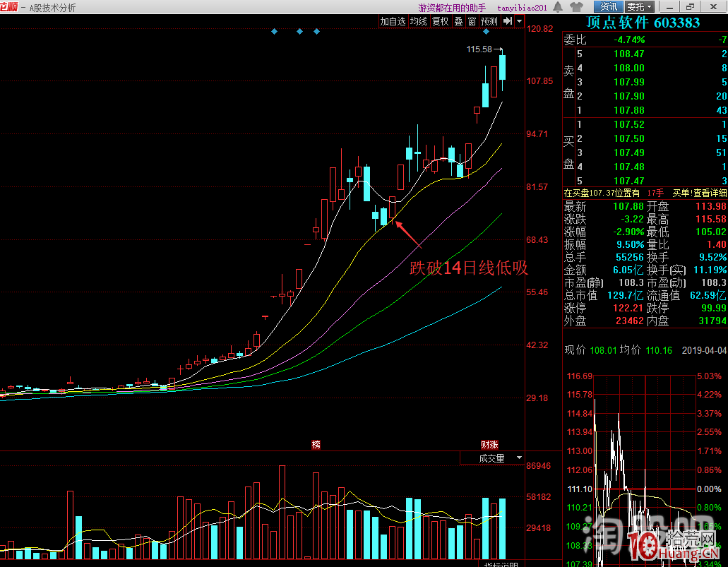Click the 游资都在用的助手 link
This screenshot has width=728, height=567.
[452, 8]
